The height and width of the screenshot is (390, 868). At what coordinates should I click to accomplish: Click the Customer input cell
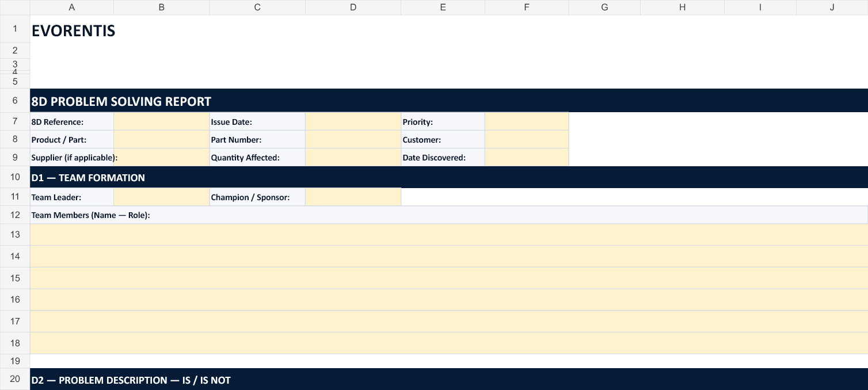point(527,139)
